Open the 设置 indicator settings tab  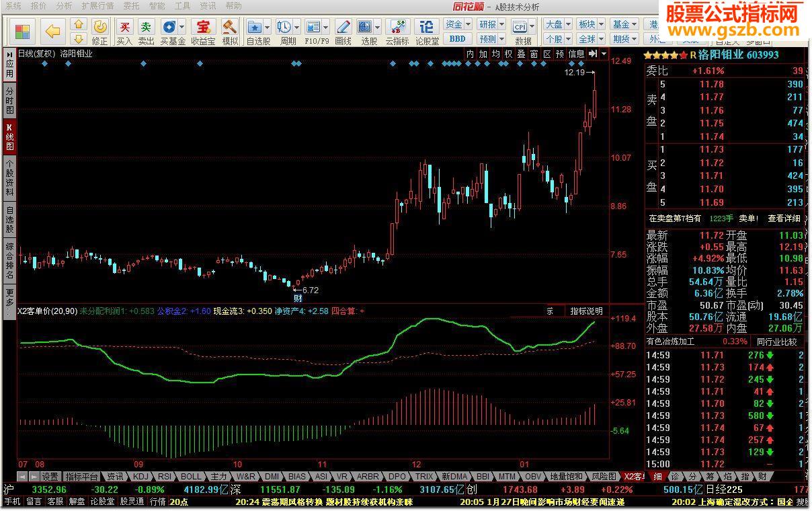[x=50, y=477]
